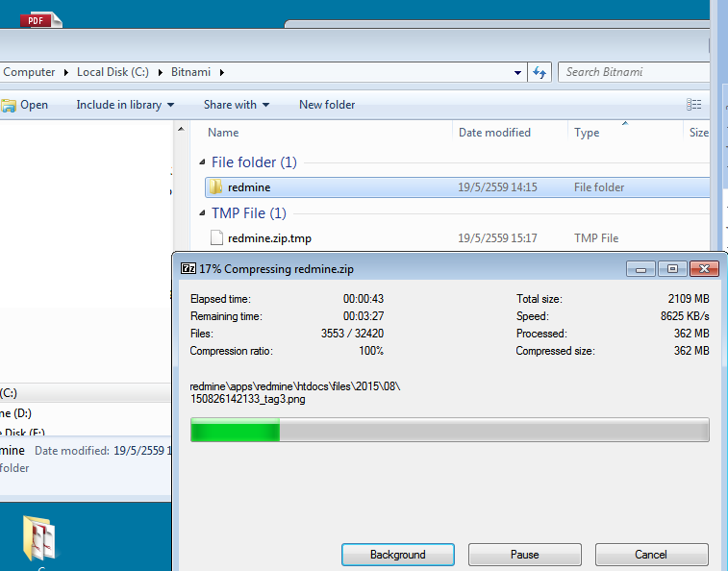Open the folder icon on the desktop
The image size is (728, 571).
point(38,538)
